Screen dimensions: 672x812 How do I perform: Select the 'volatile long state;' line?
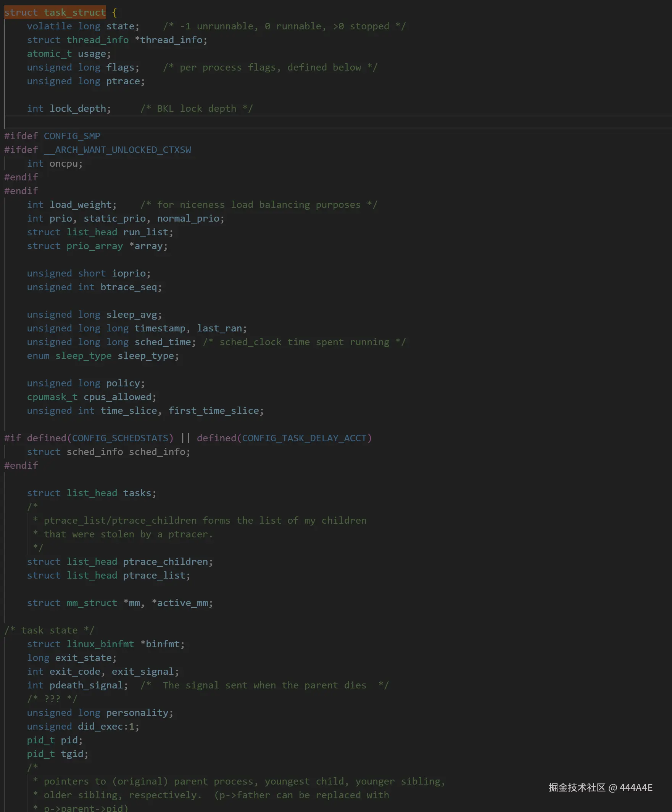tap(83, 26)
